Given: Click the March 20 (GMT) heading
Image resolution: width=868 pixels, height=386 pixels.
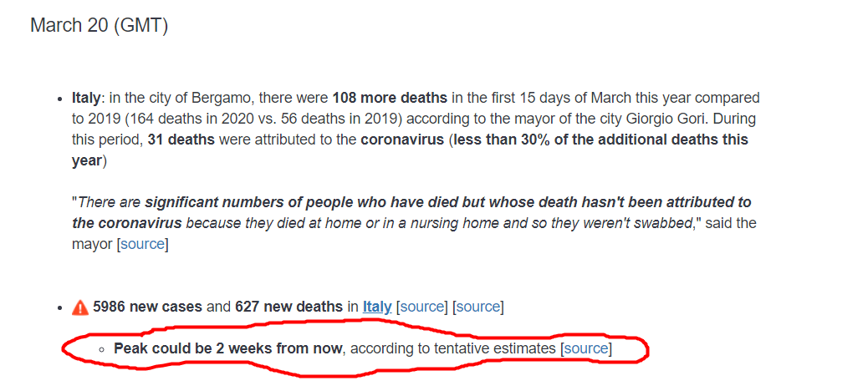Looking at the screenshot, I should point(99,25).
